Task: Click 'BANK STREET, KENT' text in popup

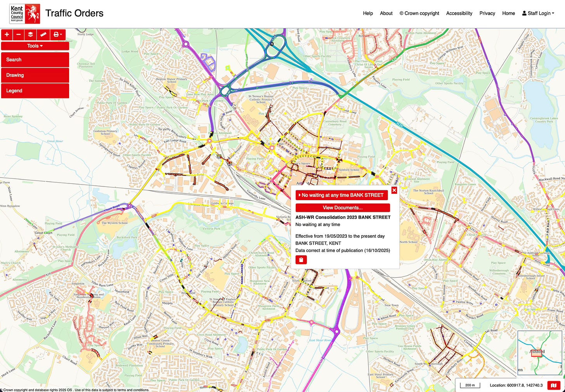Action: pos(318,243)
